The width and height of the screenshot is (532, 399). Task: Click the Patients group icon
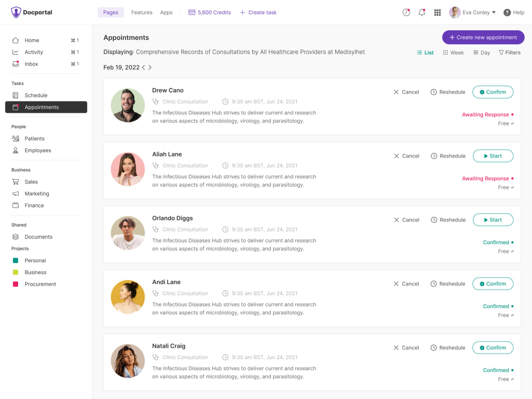[x=15, y=138]
